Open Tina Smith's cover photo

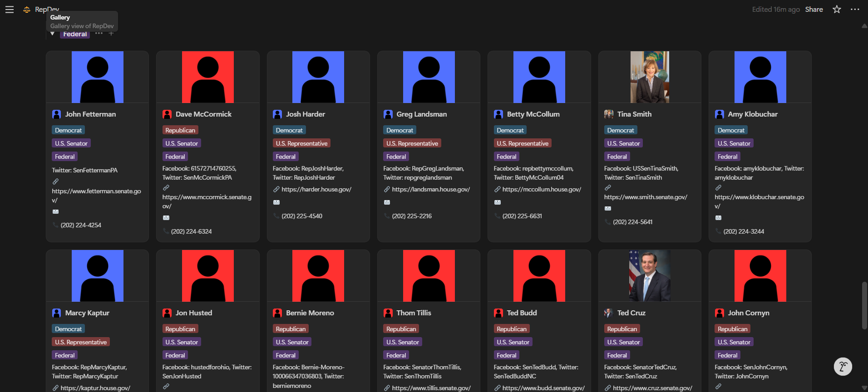pos(650,77)
